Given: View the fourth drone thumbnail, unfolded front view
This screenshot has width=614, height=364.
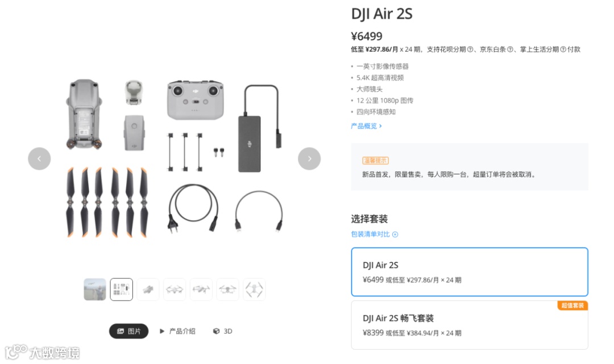Looking at the screenshot, I should tap(175, 289).
